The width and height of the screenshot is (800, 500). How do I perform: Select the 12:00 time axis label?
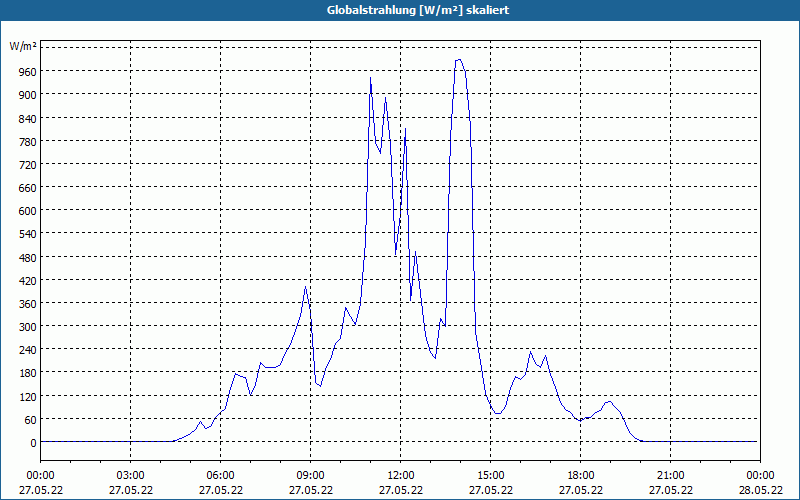point(401,476)
